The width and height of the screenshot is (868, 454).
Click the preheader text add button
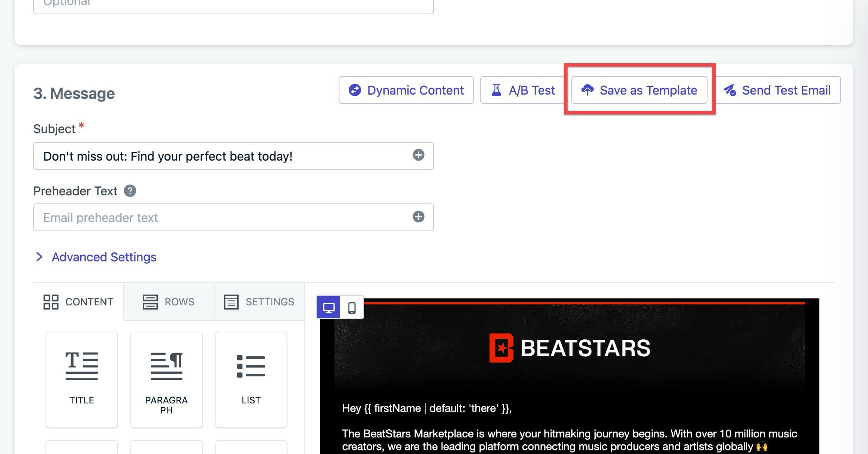[x=419, y=217]
